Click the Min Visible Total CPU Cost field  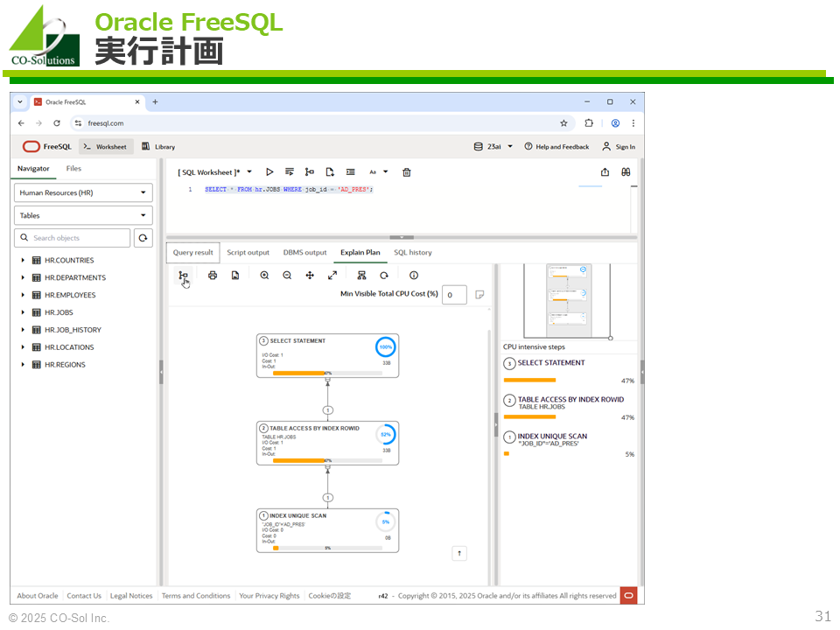click(x=454, y=295)
